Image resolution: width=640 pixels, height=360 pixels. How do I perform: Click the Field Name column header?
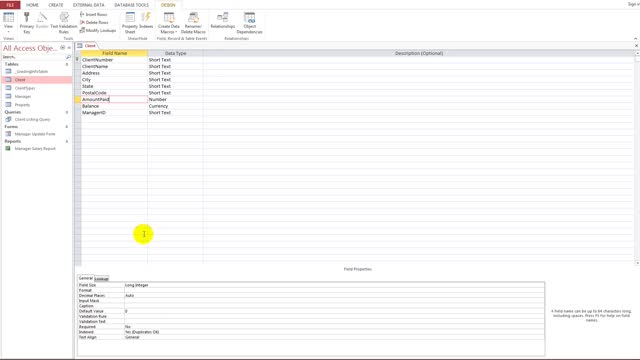114,53
